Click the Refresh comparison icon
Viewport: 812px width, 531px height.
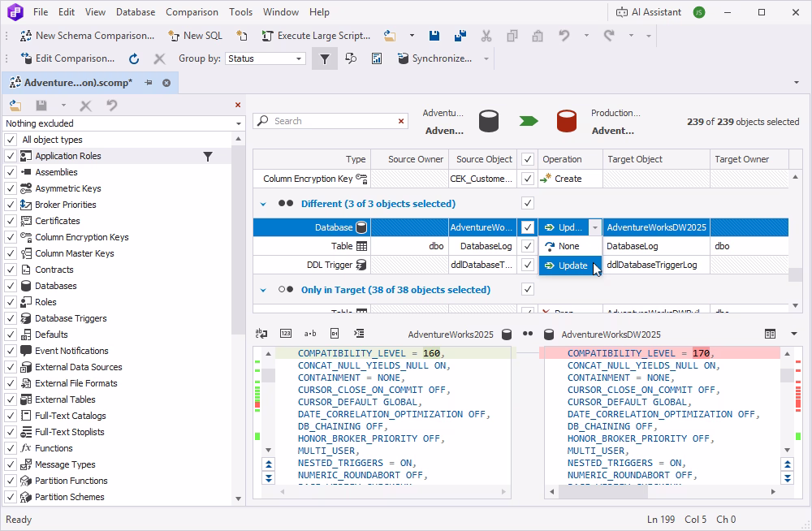pos(134,58)
